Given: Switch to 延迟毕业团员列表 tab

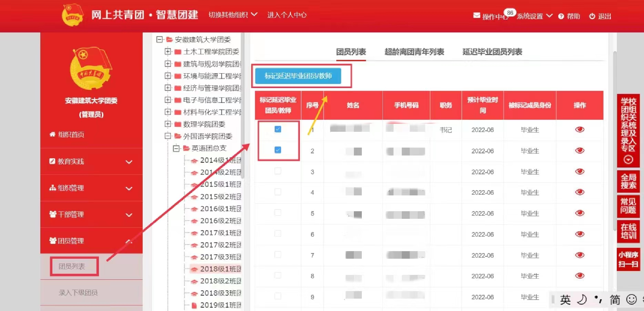Looking at the screenshot, I should 492,52.
